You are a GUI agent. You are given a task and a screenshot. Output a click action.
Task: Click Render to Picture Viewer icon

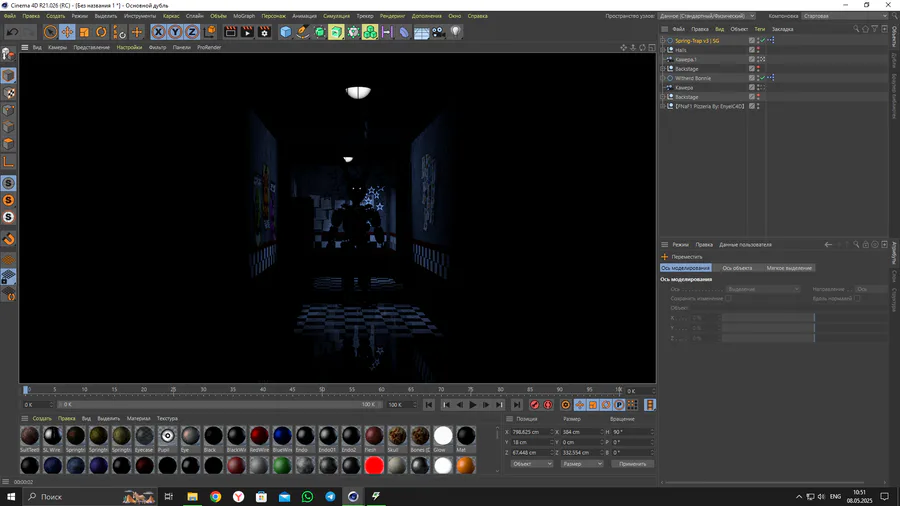coord(247,32)
